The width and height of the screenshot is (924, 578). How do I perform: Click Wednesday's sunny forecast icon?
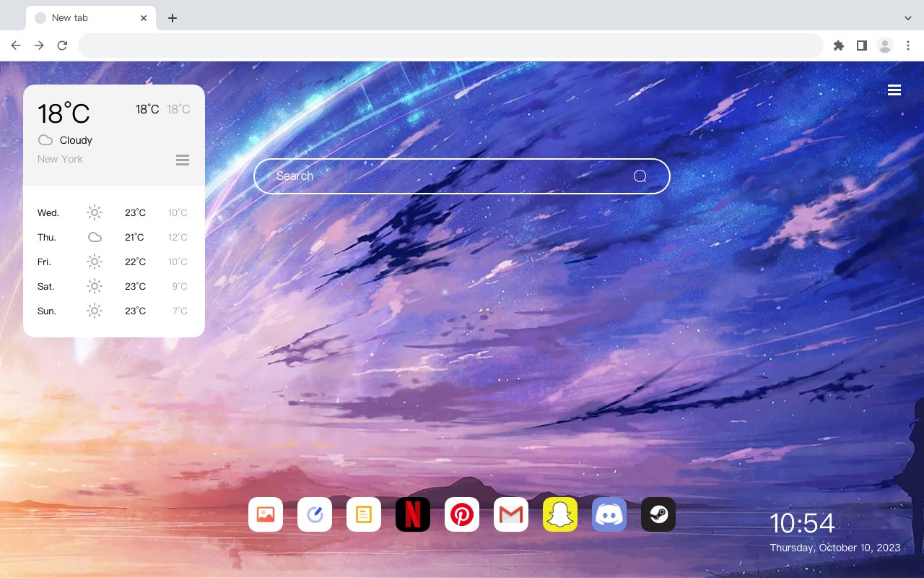click(95, 212)
